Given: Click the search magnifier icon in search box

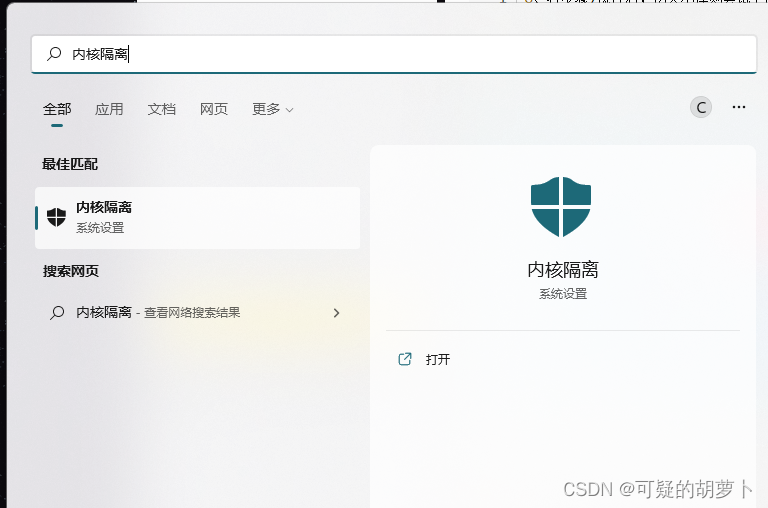Looking at the screenshot, I should [54, 53].
